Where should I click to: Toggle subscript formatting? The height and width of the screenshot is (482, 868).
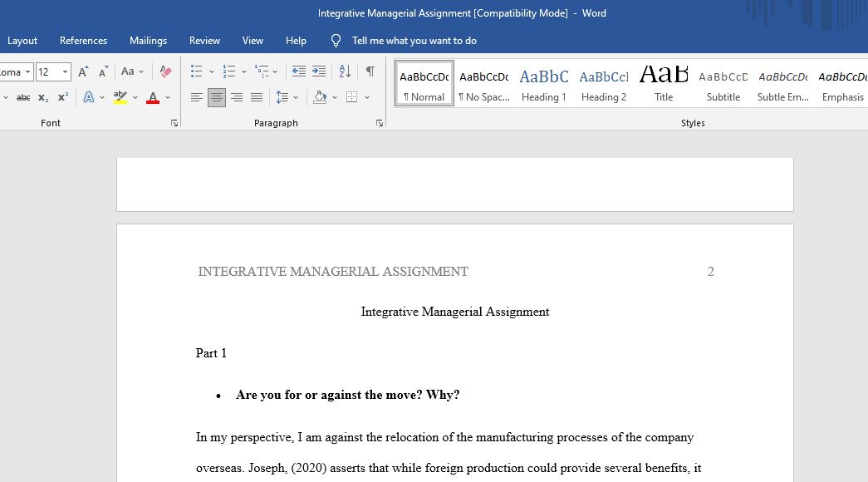pyautogui.click(x=43, y=97)
